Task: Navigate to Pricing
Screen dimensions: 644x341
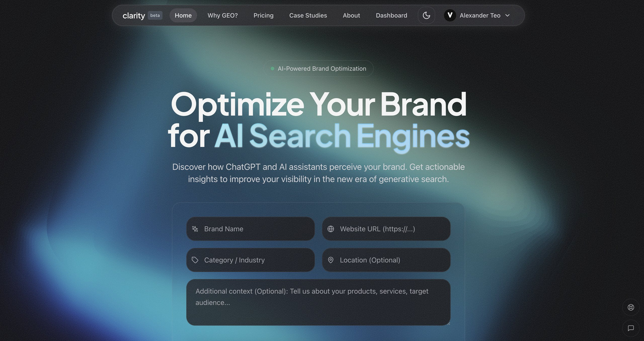Action: [263, 15]
